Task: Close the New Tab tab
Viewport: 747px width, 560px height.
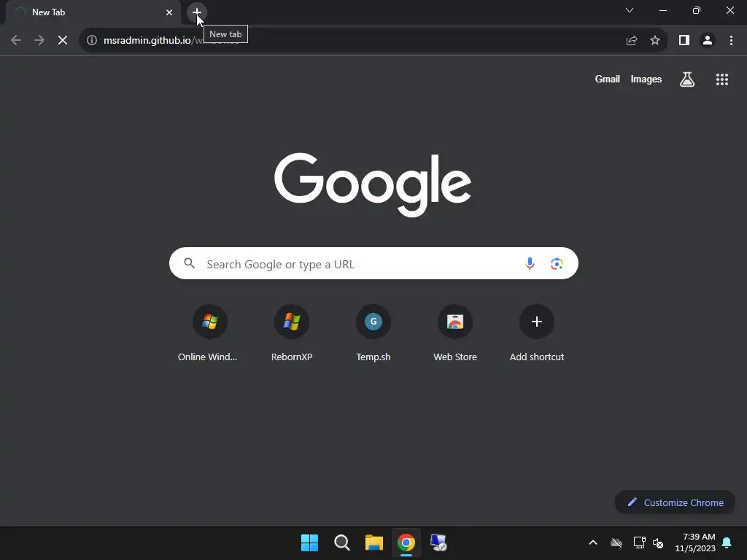Action: click(169, 12)
